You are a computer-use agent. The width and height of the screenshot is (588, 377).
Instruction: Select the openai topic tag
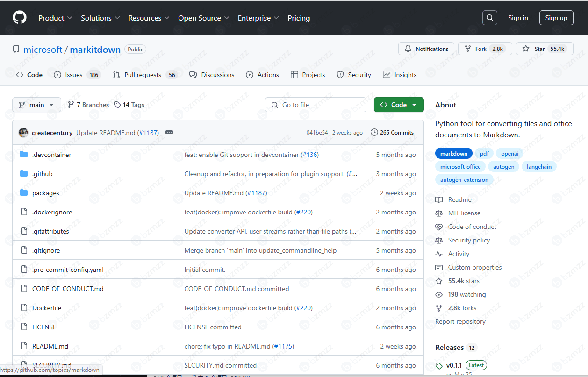(x=510, y=153)
